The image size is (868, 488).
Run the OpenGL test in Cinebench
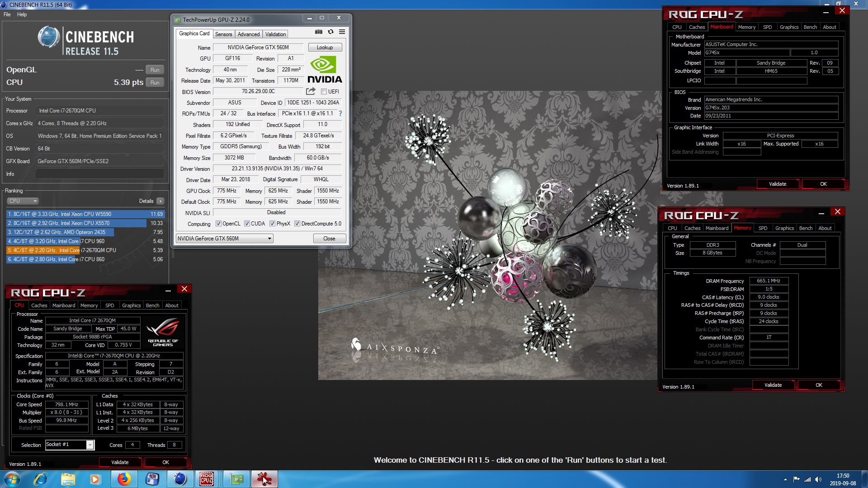155,70
